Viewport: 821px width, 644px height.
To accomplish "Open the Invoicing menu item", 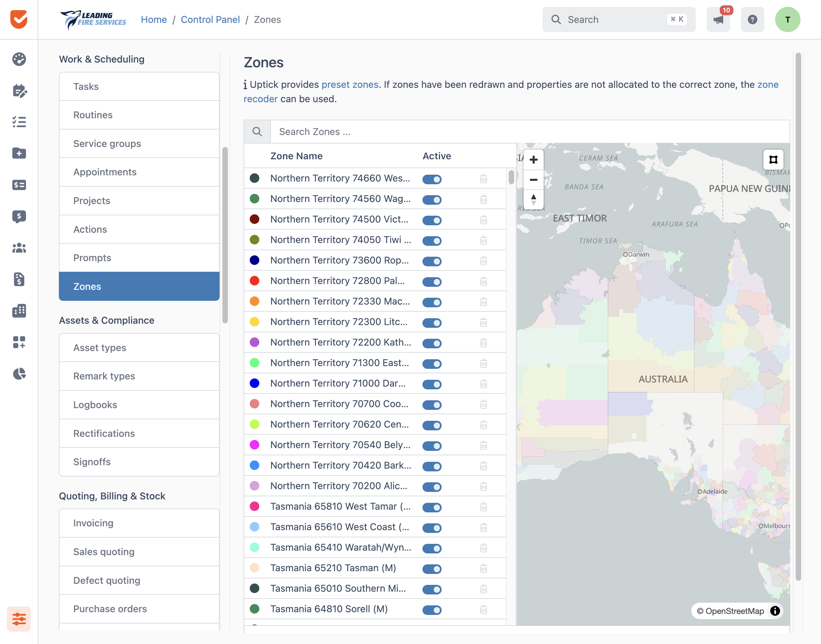I will coord(139,523).
